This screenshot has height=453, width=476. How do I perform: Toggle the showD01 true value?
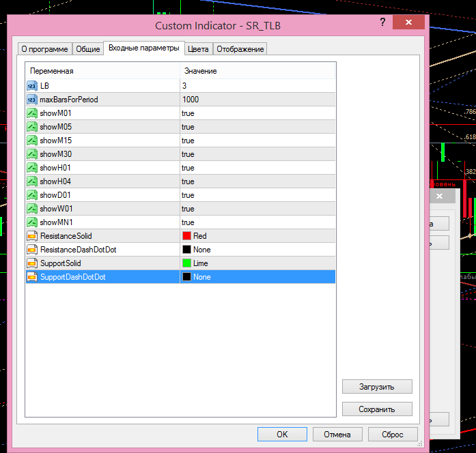click(188, 195)
